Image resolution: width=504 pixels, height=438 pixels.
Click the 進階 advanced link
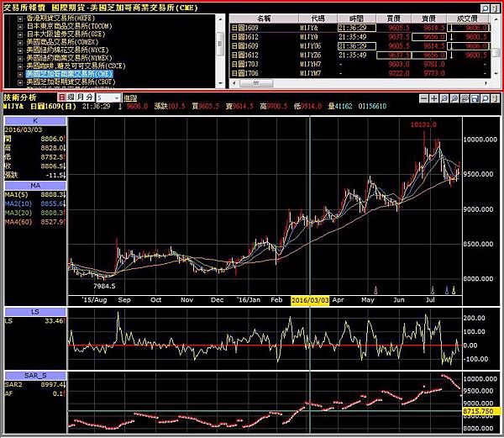coord(130,98)
